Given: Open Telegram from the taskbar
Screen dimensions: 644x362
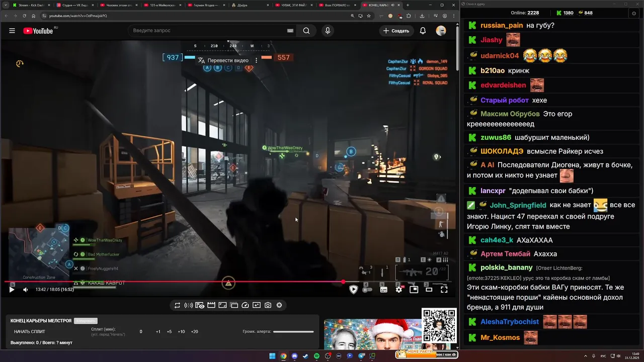Looking at the screenshot, I should click(361, 356).
